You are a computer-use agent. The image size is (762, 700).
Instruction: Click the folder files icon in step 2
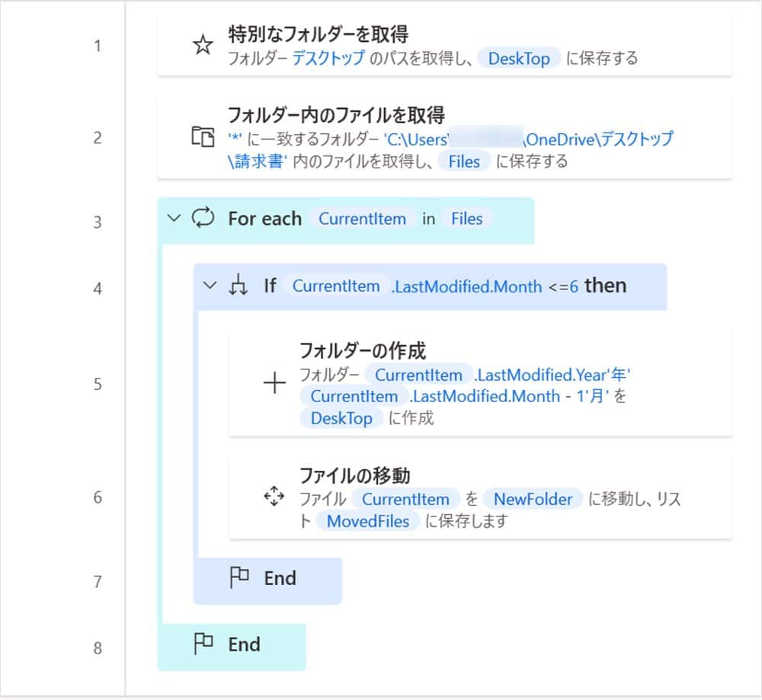(x=202, y=138)
